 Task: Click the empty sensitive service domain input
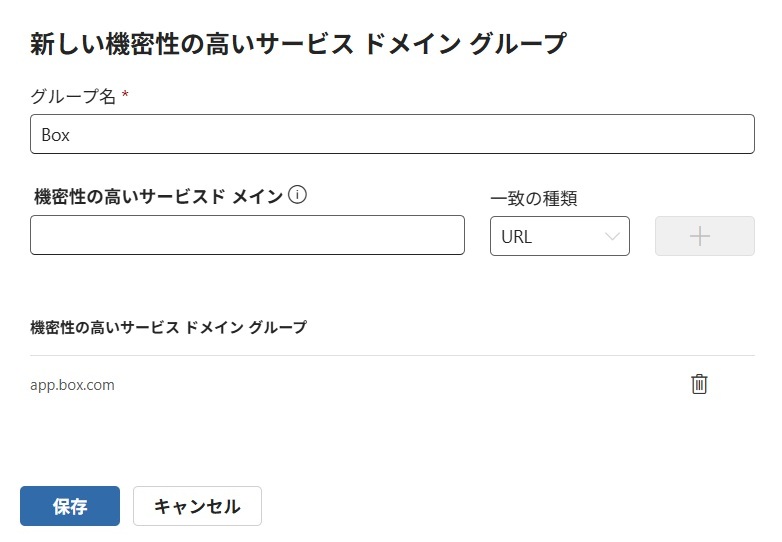[x=247, y=235]
